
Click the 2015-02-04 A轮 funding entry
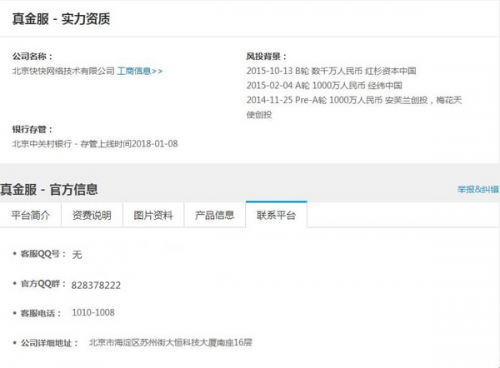tap(324, 85)
